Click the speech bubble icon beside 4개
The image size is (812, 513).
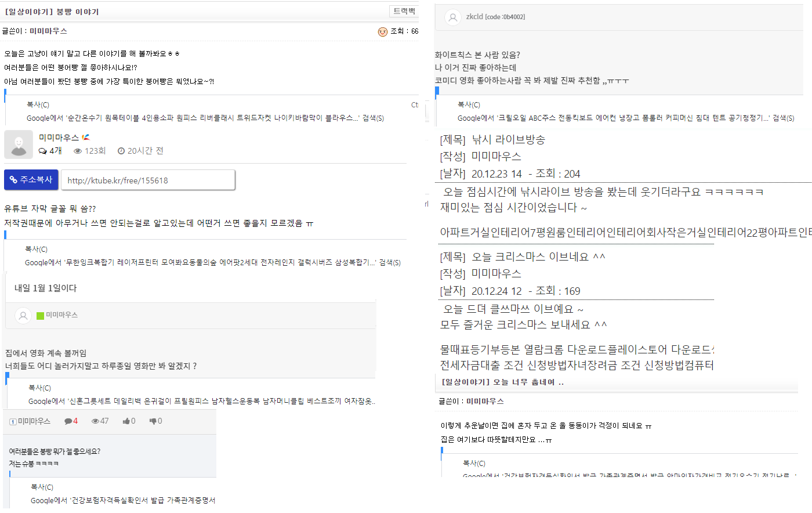click(x=43, y=151)
